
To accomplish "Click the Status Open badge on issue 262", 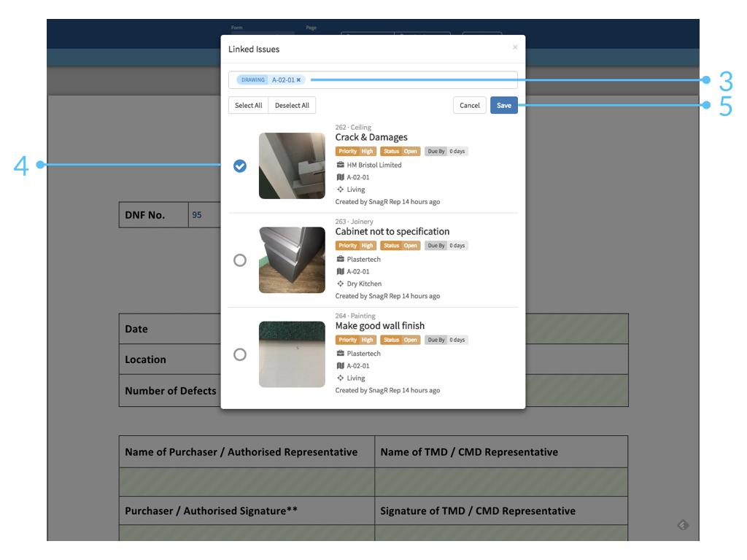I will coord(400,152).
